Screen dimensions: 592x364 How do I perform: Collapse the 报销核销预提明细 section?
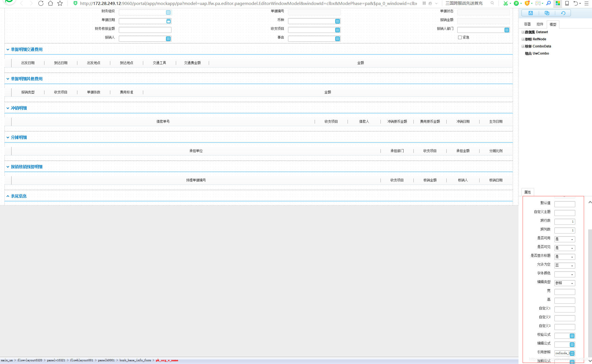pyautogui.click(x=8, y=167)
